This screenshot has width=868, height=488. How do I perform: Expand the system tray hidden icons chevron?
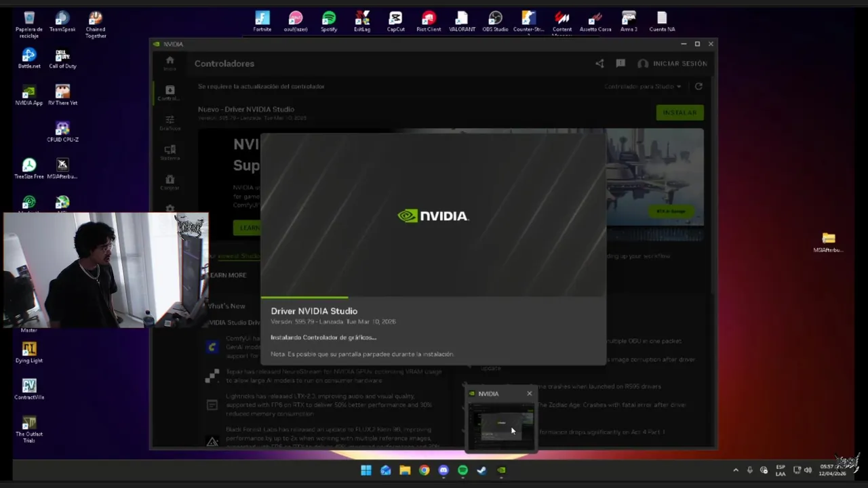[x=736, y=470]
